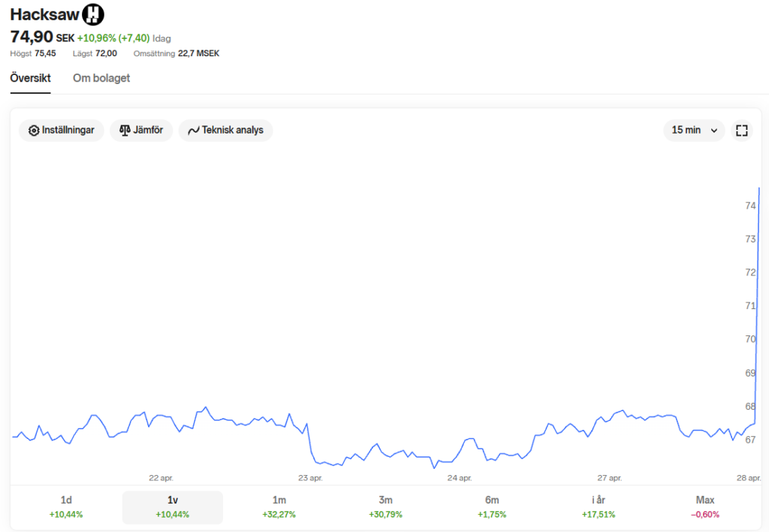Select the 1v one-week period
Viewport: 769px width, 532px height.
tap(173, 506)
